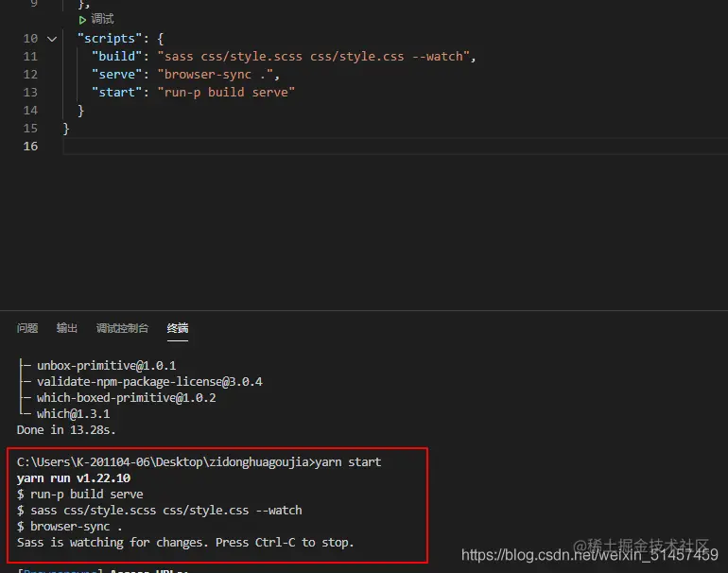
Task: Open the 问题 panel tab
Action: click(x=27, y=328)
